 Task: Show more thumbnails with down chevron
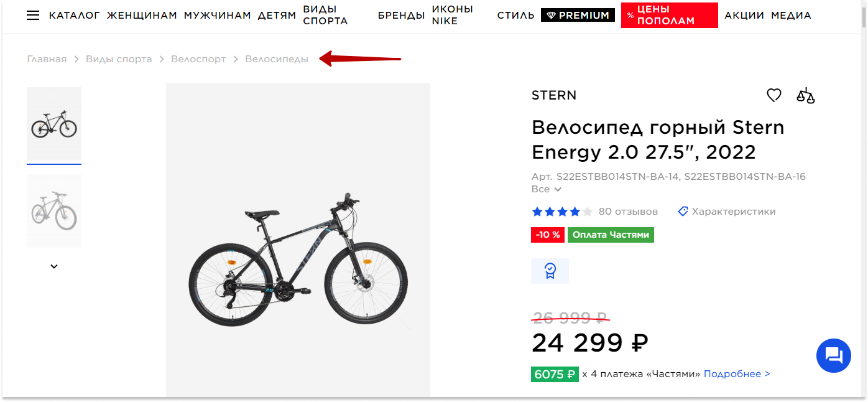54,266
